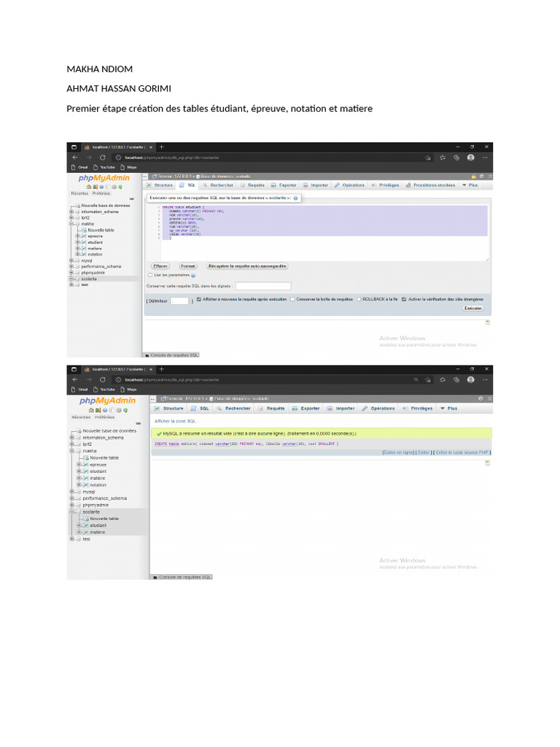Open the Rechercher tab in the lower screenshot

pyautogui.click(x=233, y=409)
